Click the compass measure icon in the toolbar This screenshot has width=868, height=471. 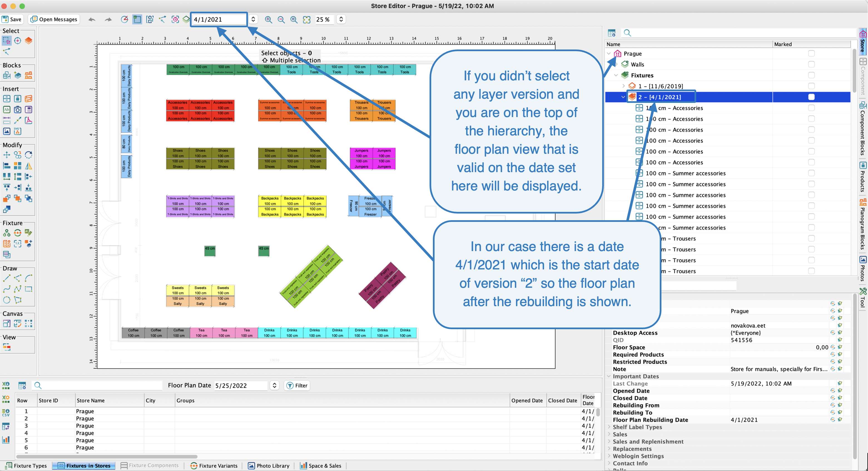[x=124, y=19]
